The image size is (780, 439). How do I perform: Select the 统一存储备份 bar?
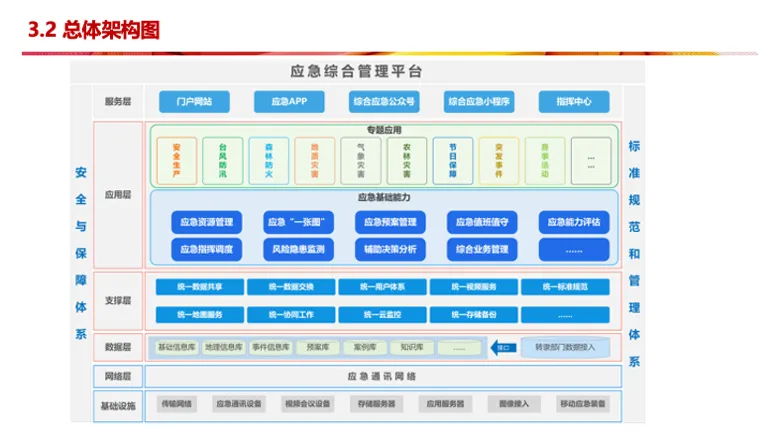(474, 315)
